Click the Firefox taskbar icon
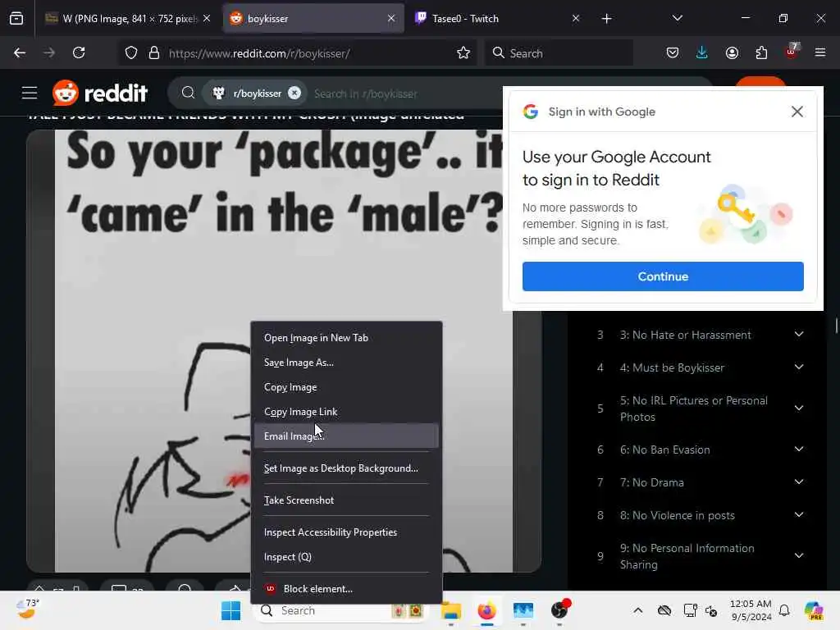840x630 pixels. [x=487, y=610]
